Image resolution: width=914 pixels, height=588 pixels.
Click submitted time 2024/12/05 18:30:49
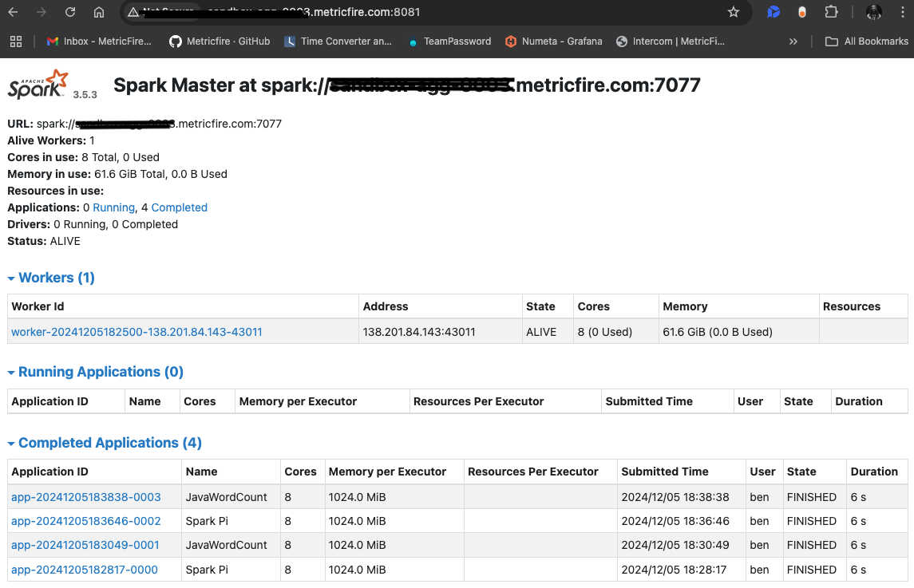coord(675,545)
